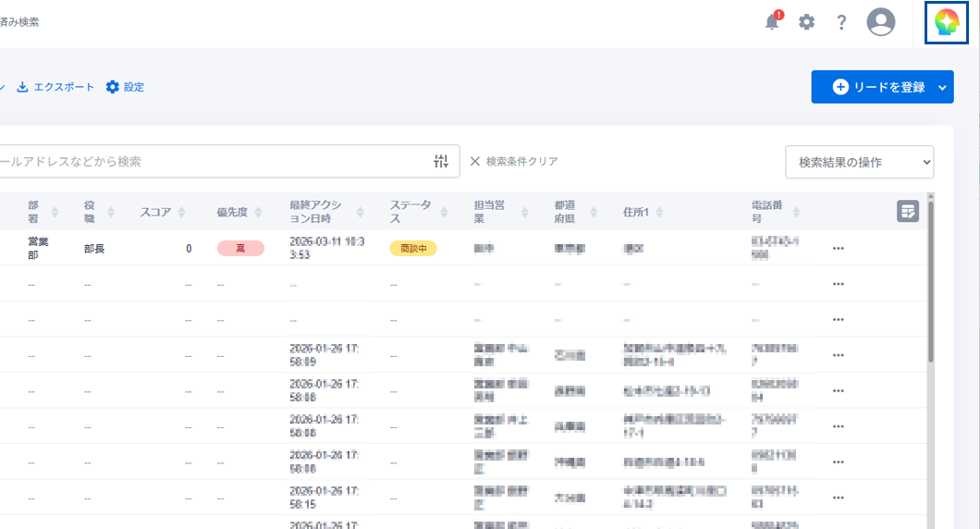Open the 設定 link beside export
This screenshot has width=980, height=529.
pyautogui.click(x=125, y=87)
